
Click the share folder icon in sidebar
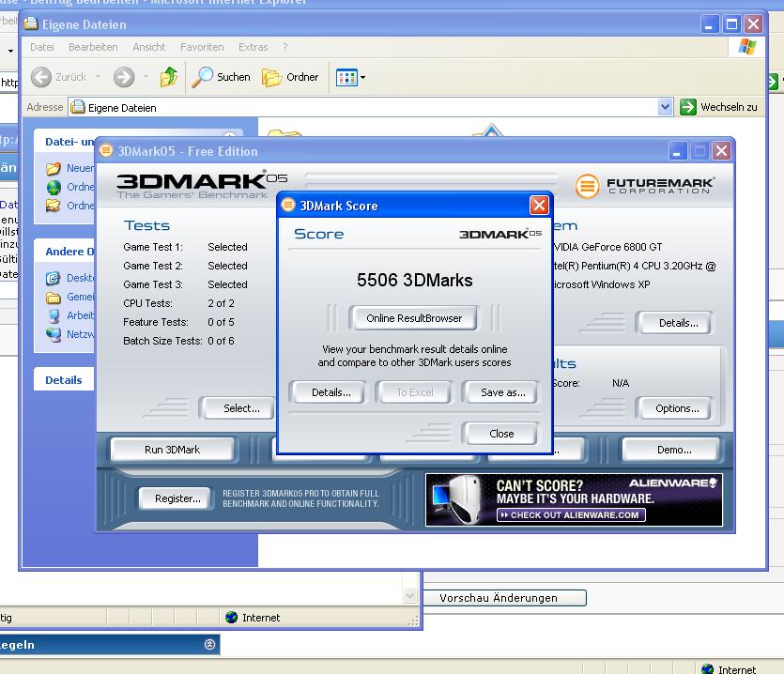[x=53, y=206]
